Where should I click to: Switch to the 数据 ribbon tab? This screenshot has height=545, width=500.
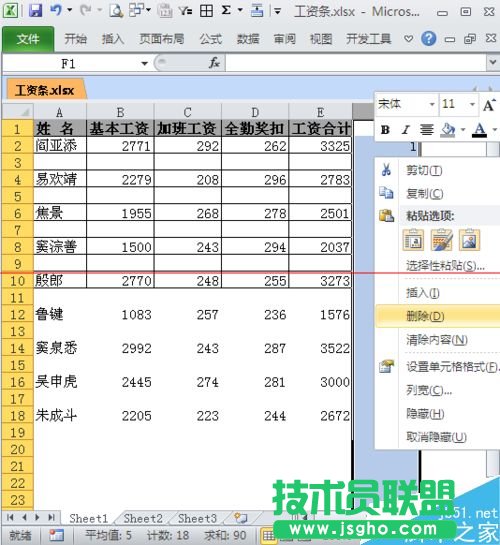248,39
